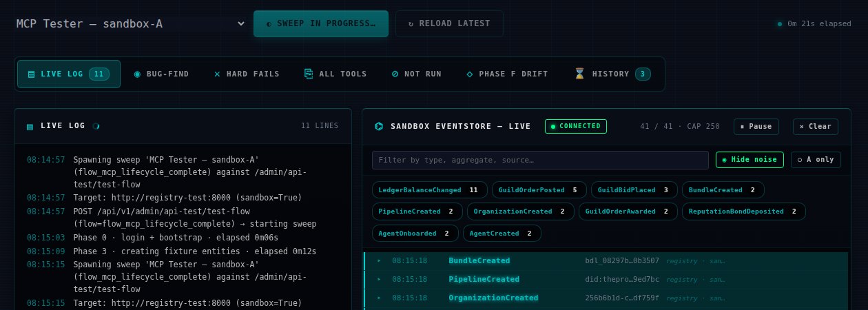Viewport: 868px width, 310px height.
Task: Click the BundleCreated event name
Action: [x=479, y=261]
